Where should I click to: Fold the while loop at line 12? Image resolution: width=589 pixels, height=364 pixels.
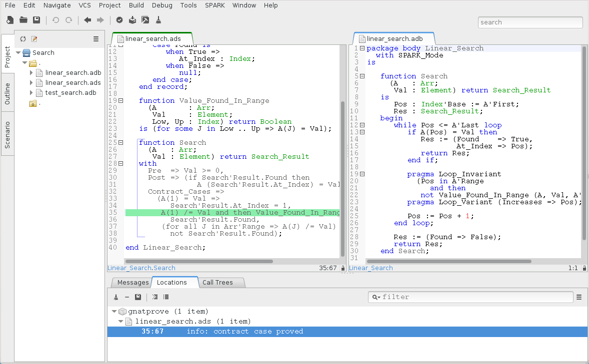pos(362,125)
